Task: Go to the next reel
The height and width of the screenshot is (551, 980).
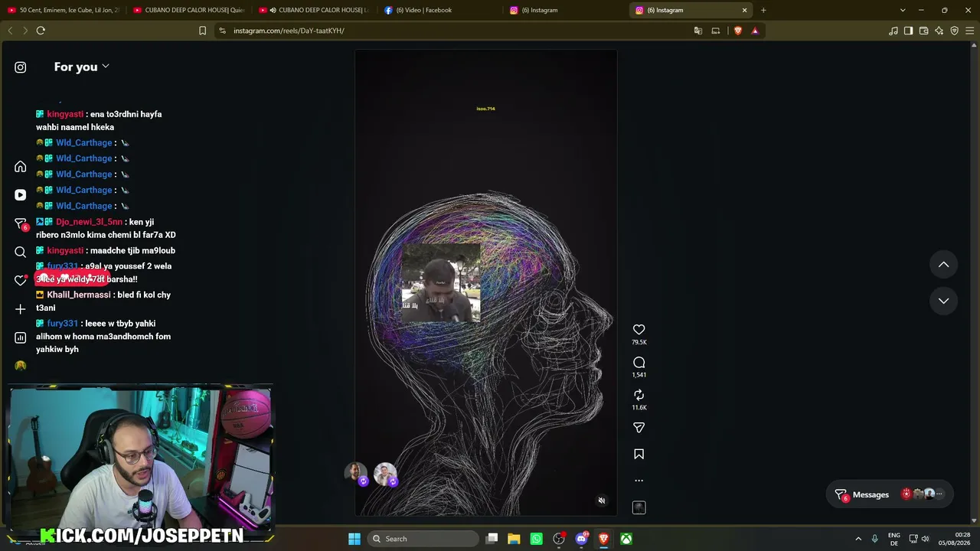Action: coord(944,301)
